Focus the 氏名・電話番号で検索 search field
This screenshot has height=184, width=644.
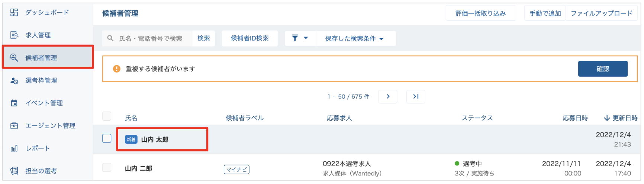pos(151,38)
